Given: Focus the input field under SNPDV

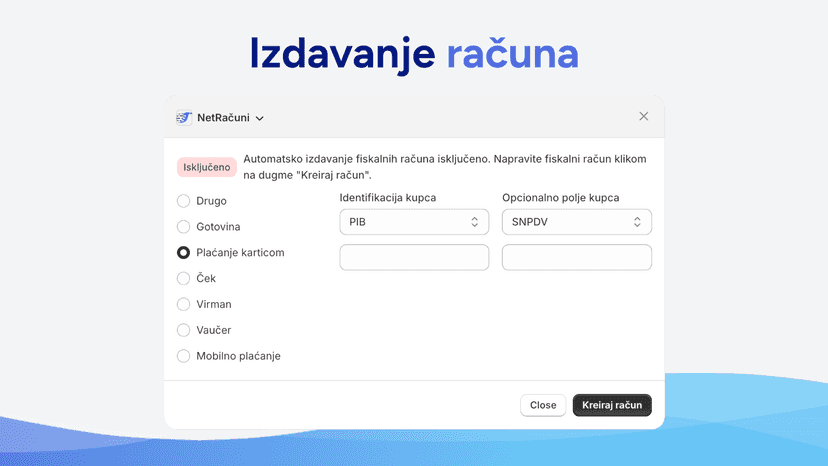Looking at the screenshot, I should point(577,257).
